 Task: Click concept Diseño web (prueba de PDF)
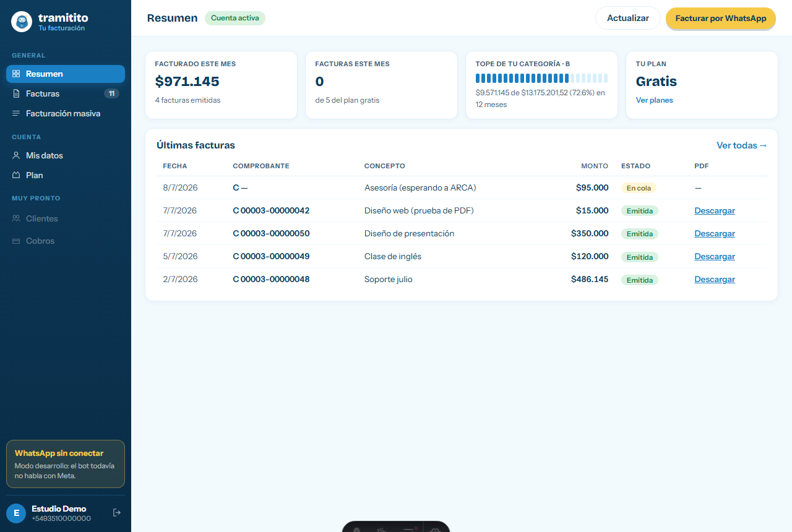click(419, 210)
